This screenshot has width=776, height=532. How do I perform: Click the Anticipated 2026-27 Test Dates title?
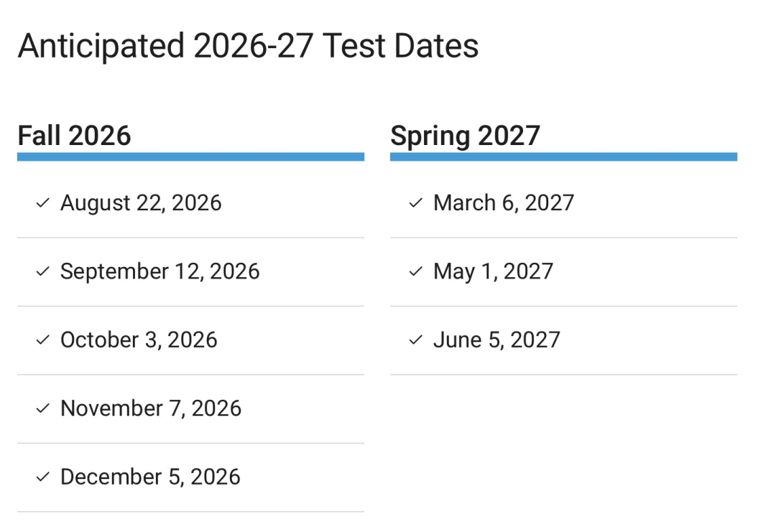[248, 47]
